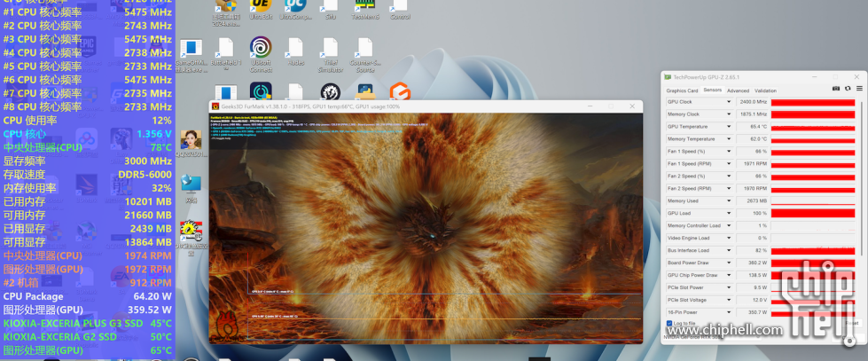Select the Hades desktop shortcut

[x=295, y=51]
